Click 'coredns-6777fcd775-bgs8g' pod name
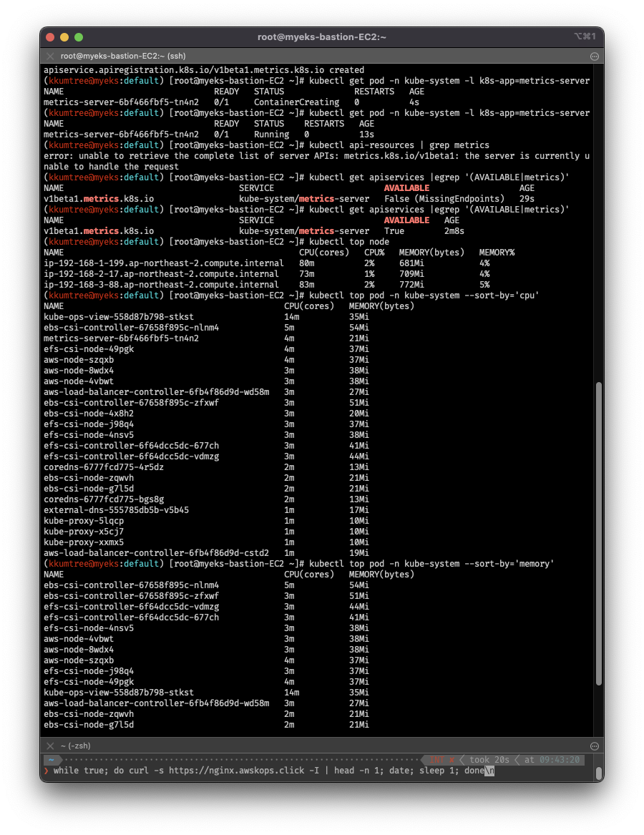Image resolution: width=644 pixels, height=835 pixels. point(104,499)
